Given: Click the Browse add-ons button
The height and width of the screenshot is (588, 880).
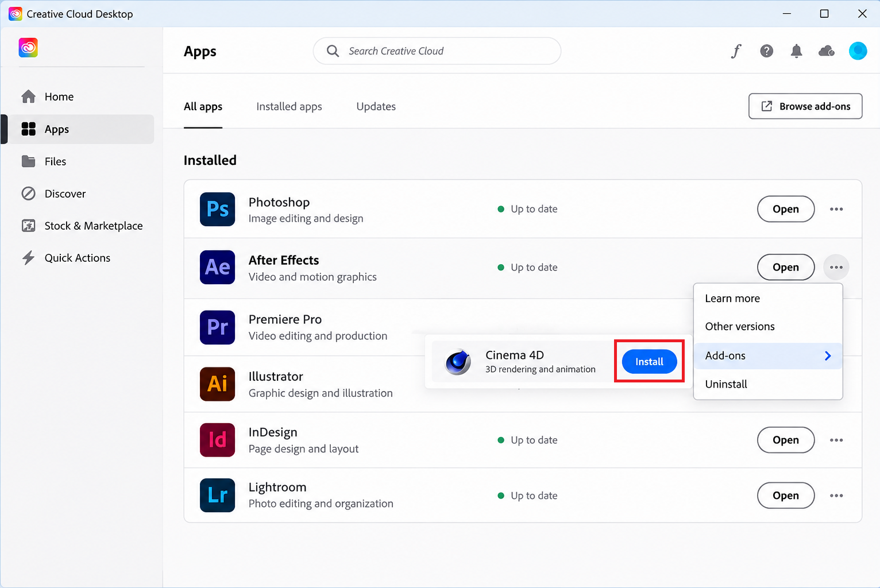Looking at the screenshot, I should point(805,106).
